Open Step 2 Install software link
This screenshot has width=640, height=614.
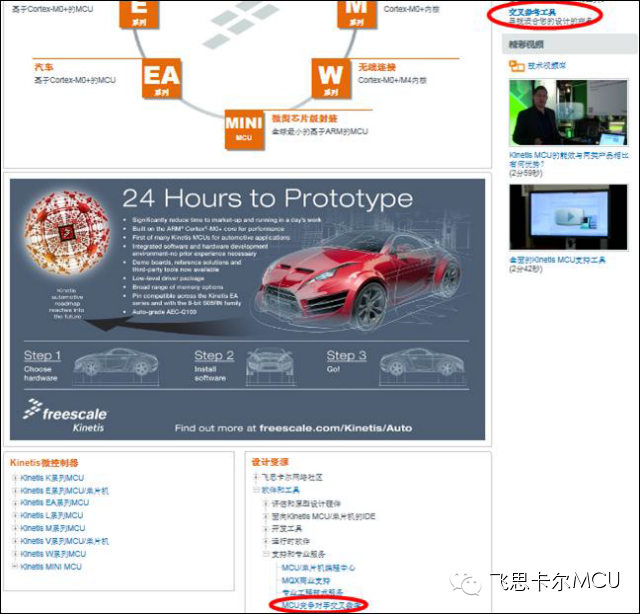click(x=214, y=366)
